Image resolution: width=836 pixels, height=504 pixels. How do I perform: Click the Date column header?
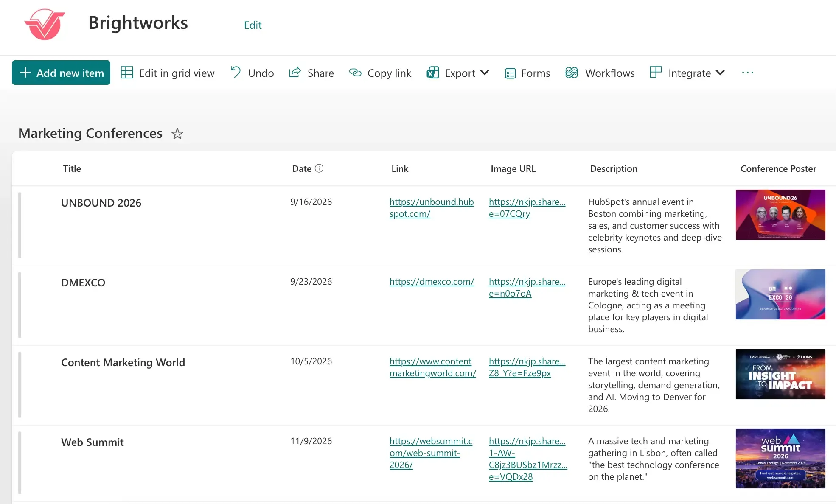[302, 168]
